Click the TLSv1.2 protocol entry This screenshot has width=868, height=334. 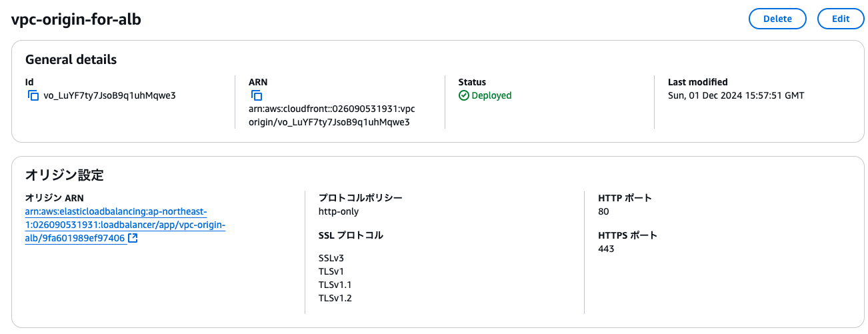(335, 298)
